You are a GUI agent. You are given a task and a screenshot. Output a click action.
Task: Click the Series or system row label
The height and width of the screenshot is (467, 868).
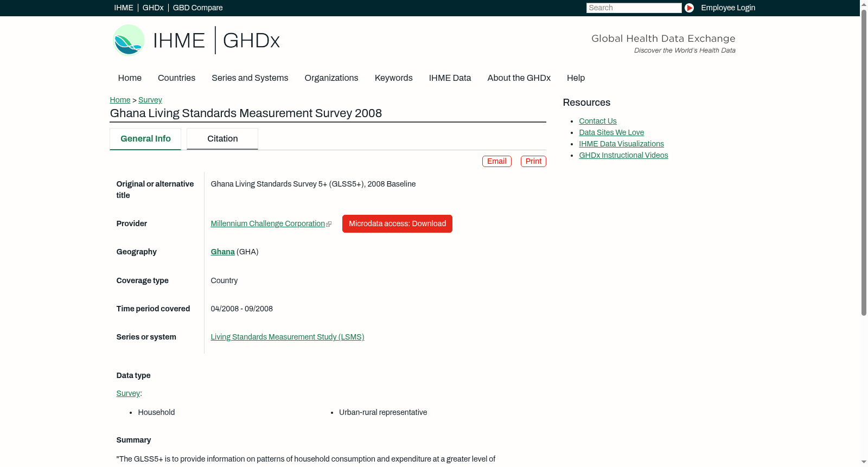pos(146,337)
